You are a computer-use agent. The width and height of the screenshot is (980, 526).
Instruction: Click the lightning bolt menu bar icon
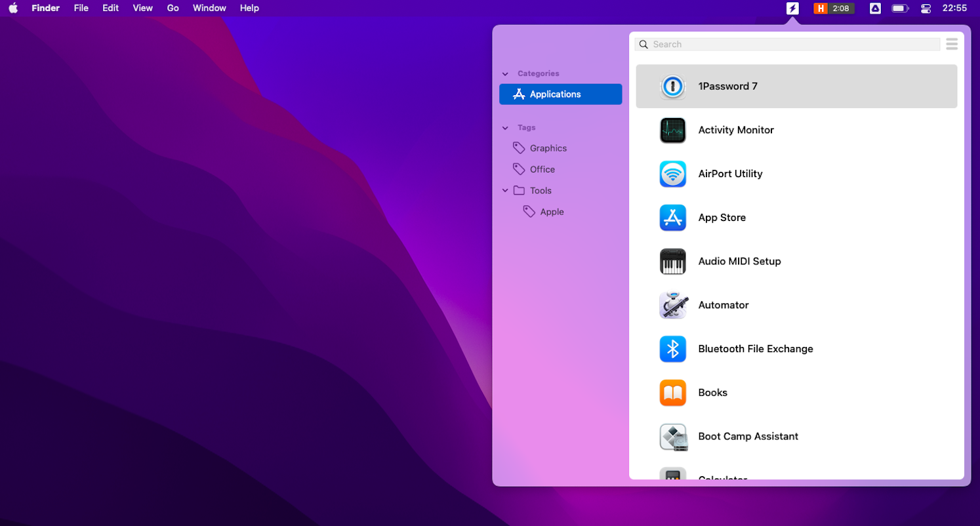coord(792,9)
